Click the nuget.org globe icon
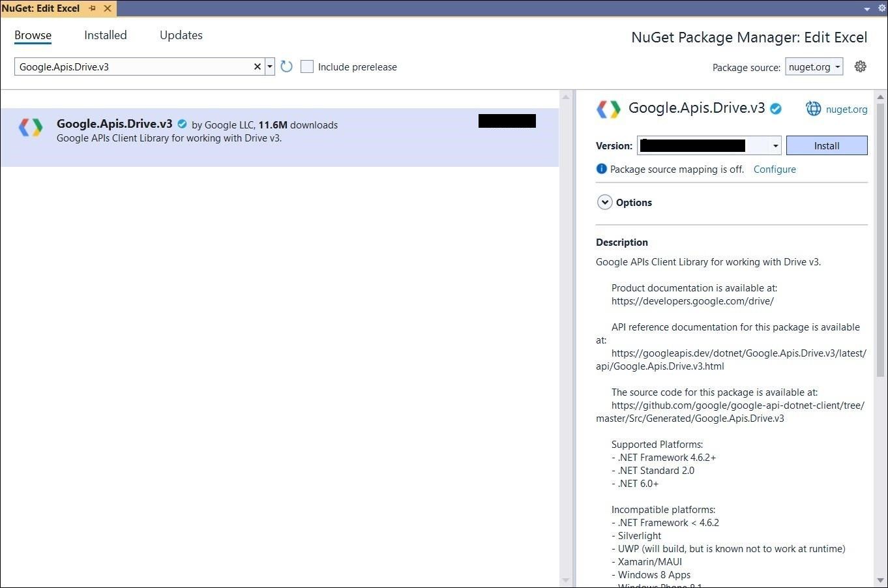The image size is (888, 588). pos(813,109)
